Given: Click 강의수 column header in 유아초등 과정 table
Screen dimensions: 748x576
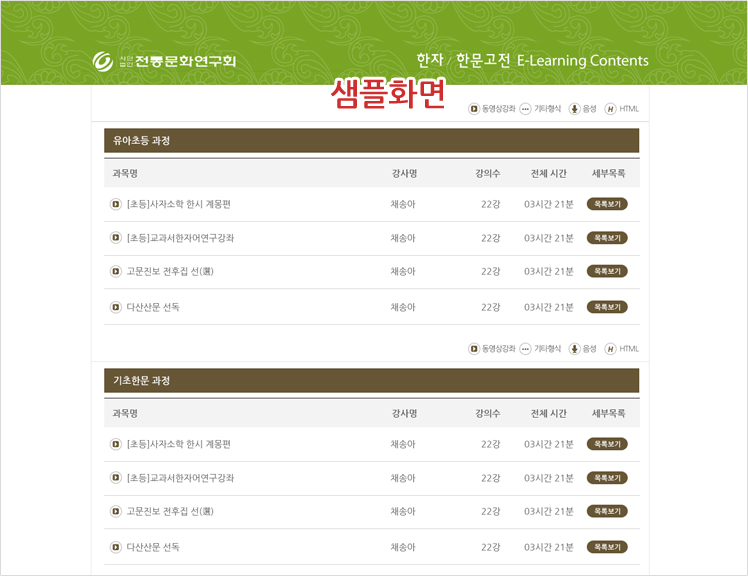Looking at the screenshot, I should tap(488, 174).
